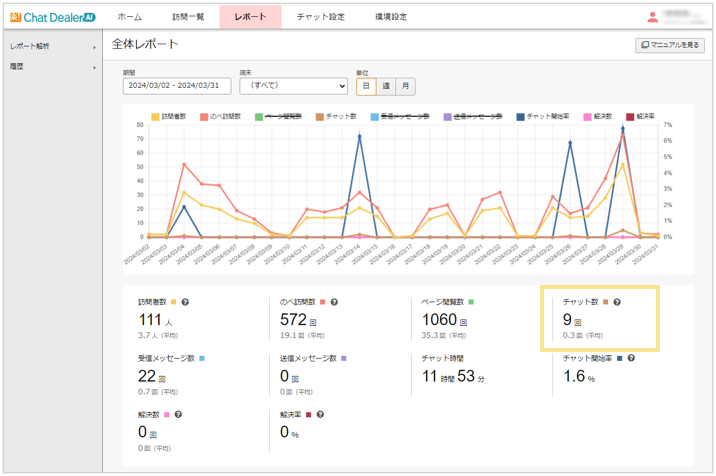Image resolution: width=716 pixels, height=476 pixels.
Task: Open the チャット設定 tab
Action: coord(321,17)
